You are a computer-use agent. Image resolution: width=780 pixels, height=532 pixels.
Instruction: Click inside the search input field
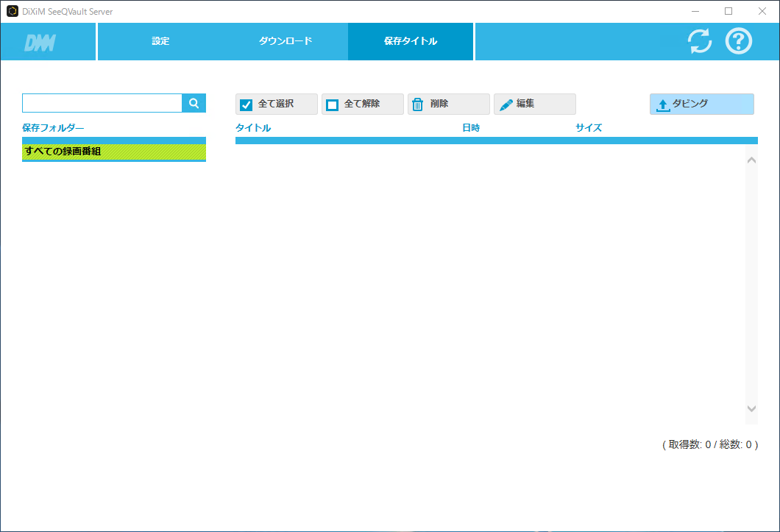(x=102, y=103)
